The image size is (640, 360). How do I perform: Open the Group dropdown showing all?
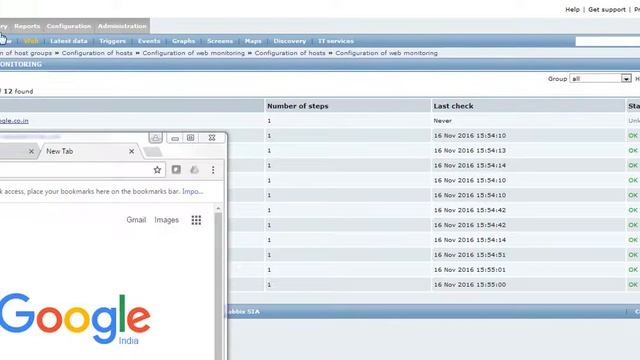(600, 78)
